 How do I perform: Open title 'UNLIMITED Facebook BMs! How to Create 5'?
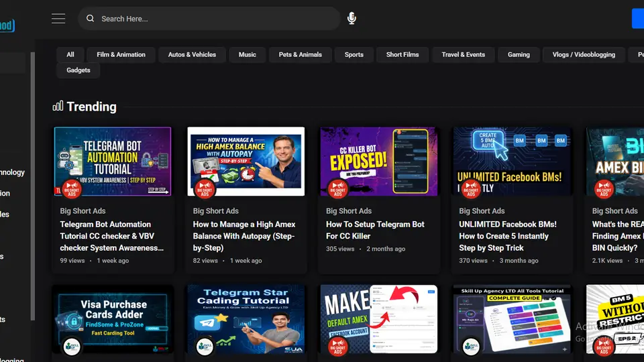pos(508,236)
